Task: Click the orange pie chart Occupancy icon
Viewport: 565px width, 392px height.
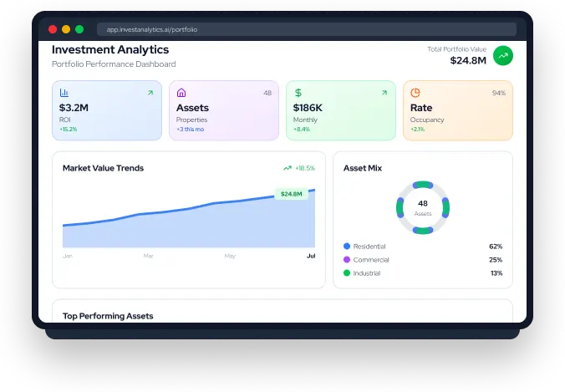Action: pos(415,93)
